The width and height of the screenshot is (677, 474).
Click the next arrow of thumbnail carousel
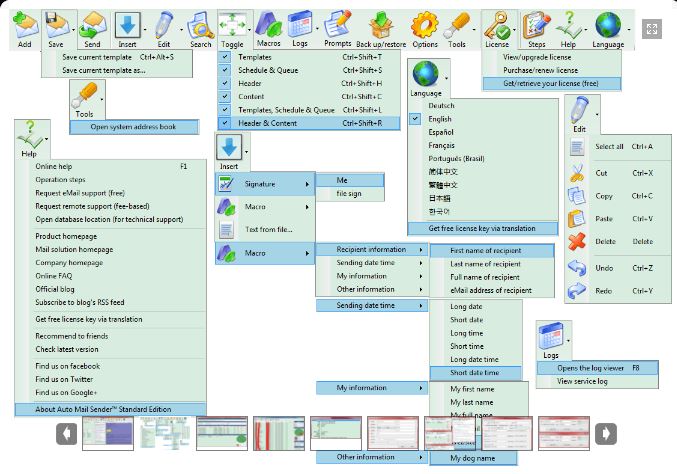tap(605, 434)
